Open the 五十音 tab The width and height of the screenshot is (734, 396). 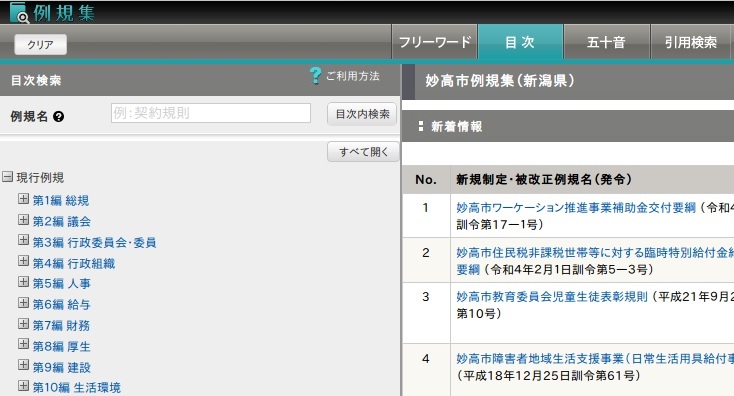pos(606,42)
